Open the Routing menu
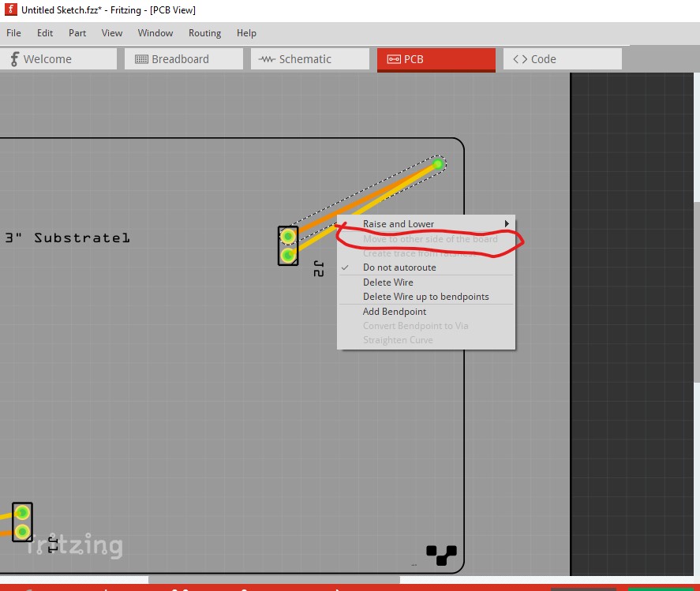Viewport: 700px width, 591px height. coord(204,33)
